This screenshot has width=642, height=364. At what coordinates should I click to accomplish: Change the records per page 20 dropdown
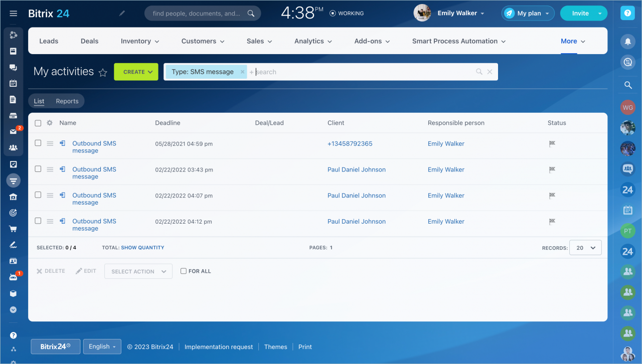[x=585, y=248]
